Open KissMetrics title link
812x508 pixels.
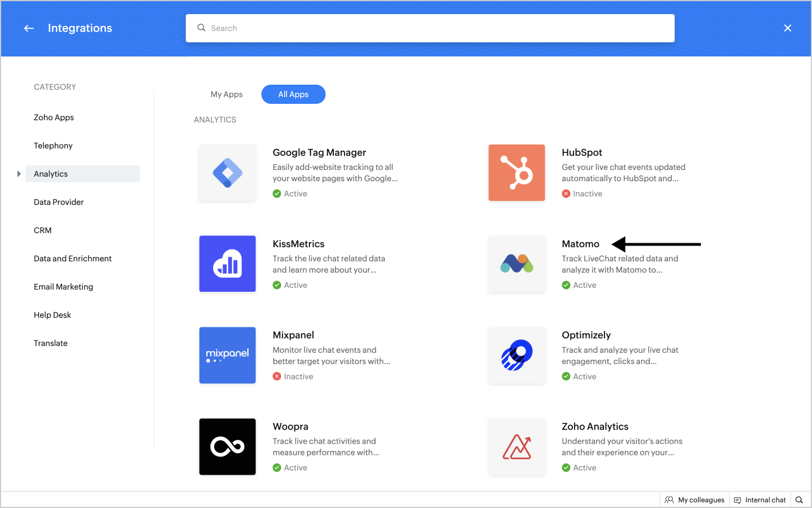click(299, 244)
